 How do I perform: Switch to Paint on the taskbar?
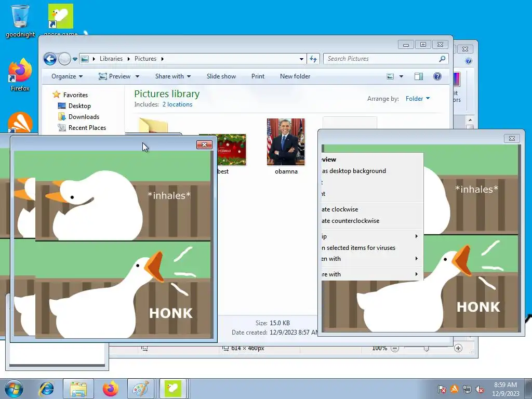140,389
